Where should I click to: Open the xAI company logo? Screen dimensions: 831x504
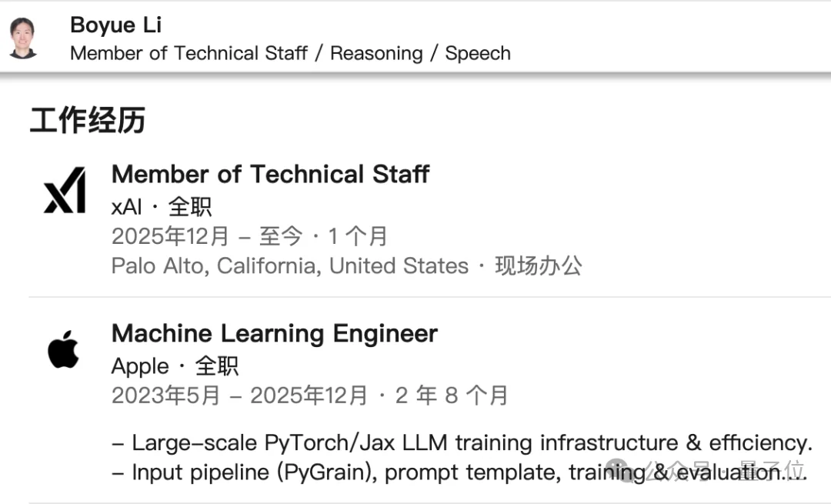[x=65, y=190]
